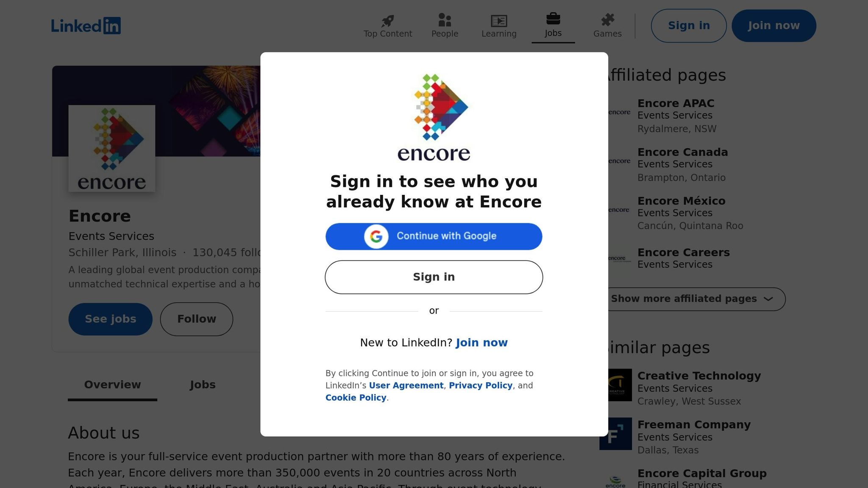This screenshot has height=488, width=868.
Task: Click Join now button in header
Action: coord(774,26)
